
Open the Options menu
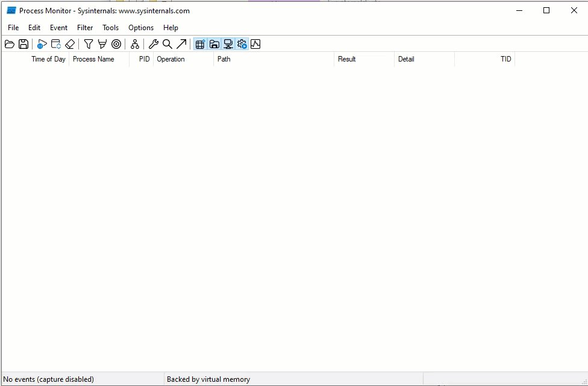point(141,28)
